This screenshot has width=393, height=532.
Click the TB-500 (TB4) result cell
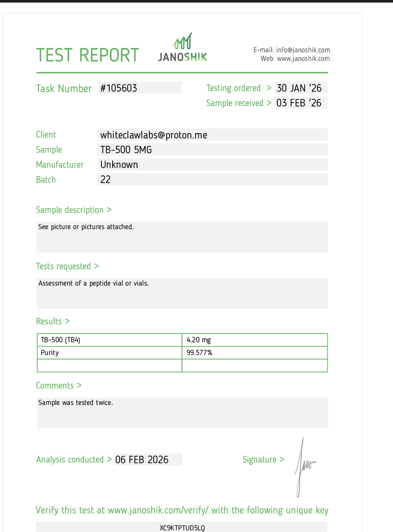click(x=110, y=340)
